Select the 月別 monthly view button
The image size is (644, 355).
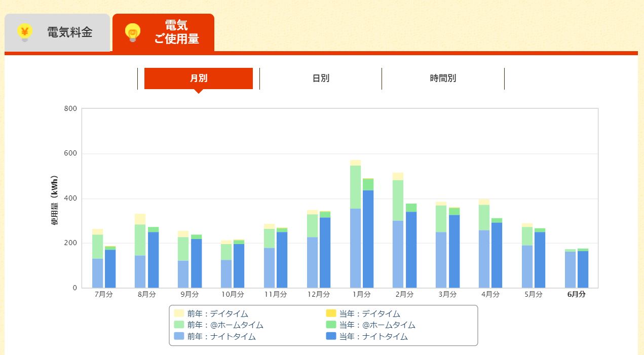[x=199, y=78]
